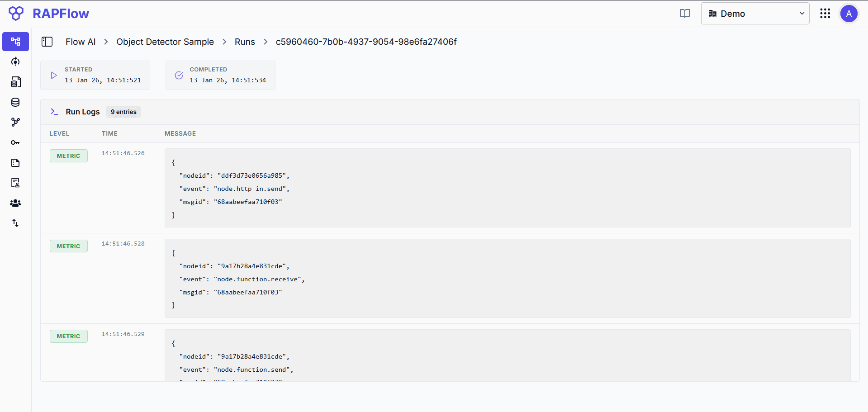Image resolution: width=868 pixels, height=412 pixels.
Task: Click the database icon in the sidebar
Action: tap(15, 102)
